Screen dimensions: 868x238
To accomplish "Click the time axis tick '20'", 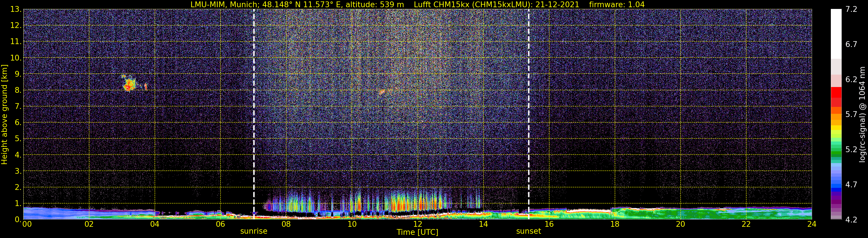I will coord(680,224).
